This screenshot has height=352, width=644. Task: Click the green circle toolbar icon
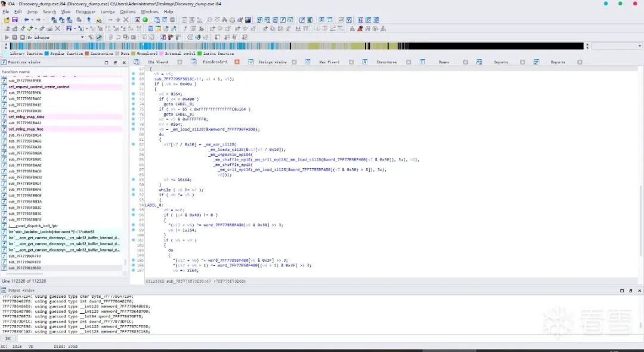[145, 20]
